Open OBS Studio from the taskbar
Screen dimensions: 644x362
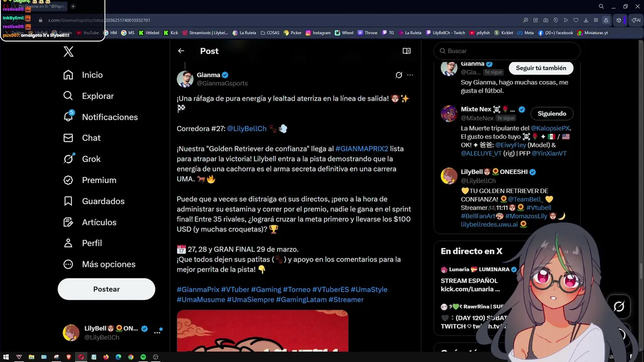pyautogui.click(x=155, y=357)
